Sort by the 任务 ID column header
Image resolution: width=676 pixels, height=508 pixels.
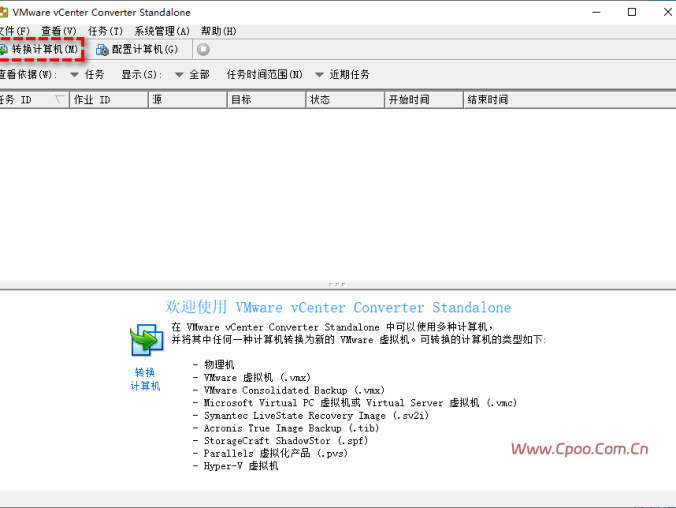(34, 100)
